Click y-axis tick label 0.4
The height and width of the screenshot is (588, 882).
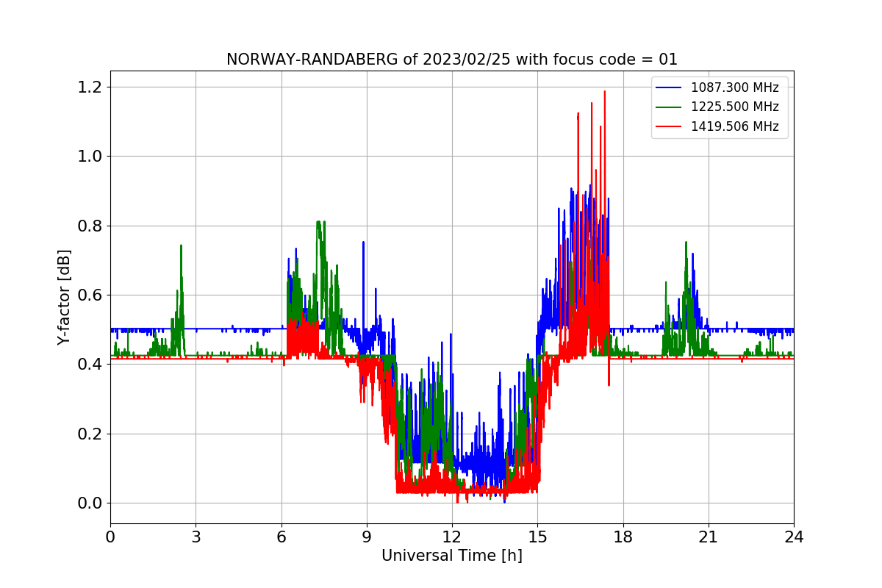click(90, 365)
